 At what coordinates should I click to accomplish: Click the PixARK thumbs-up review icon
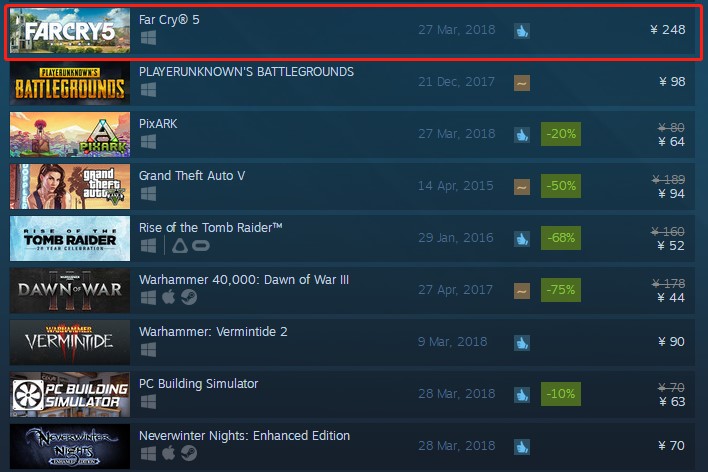[522, 135]
